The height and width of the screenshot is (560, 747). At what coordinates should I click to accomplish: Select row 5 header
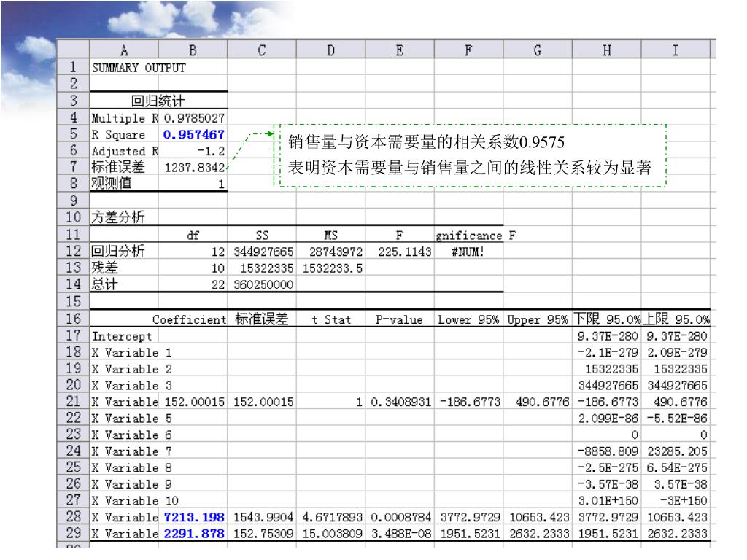[74, 134]
